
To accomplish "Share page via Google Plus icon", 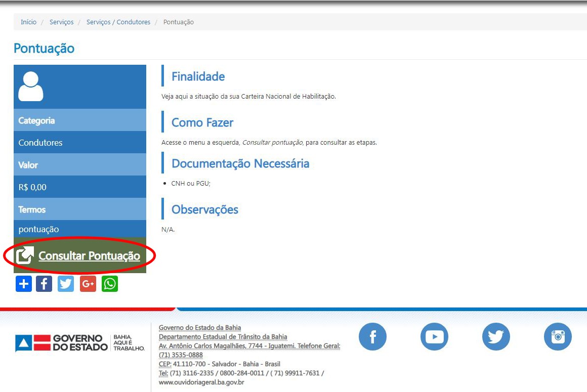I will pos(88,284).
